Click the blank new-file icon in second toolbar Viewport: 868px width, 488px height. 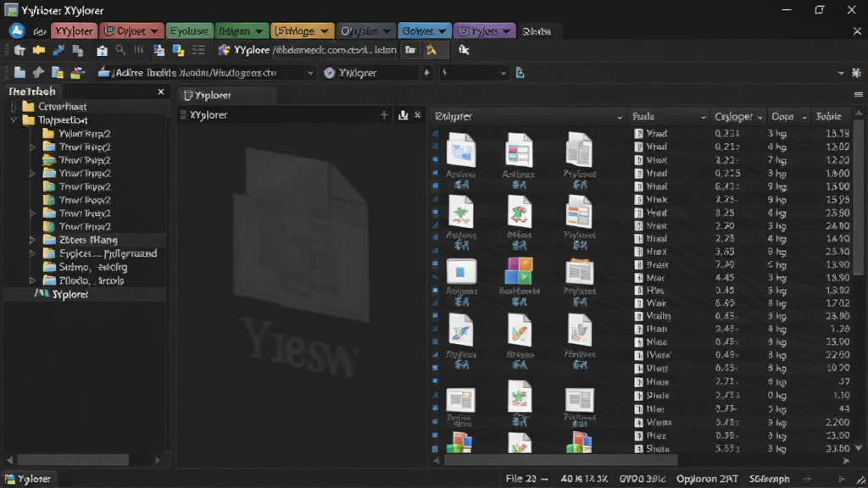[x=20, y=73]
